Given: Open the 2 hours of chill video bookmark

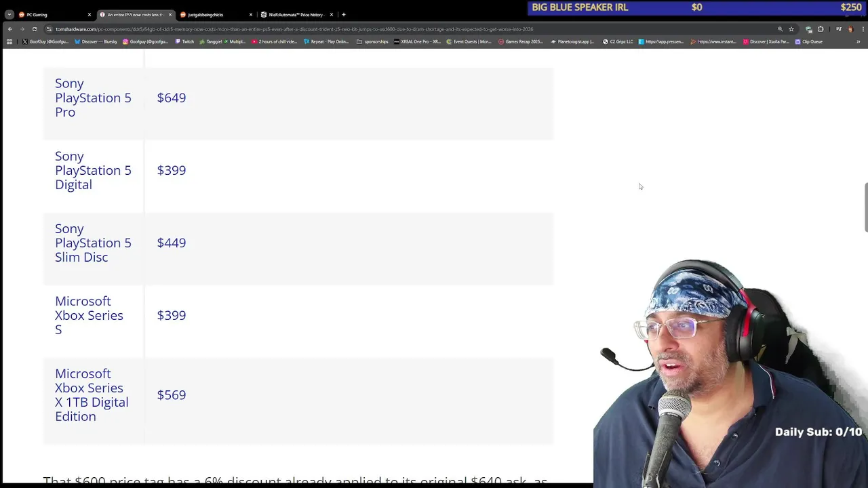Looking at the screenshot, I should coord(275,41).
